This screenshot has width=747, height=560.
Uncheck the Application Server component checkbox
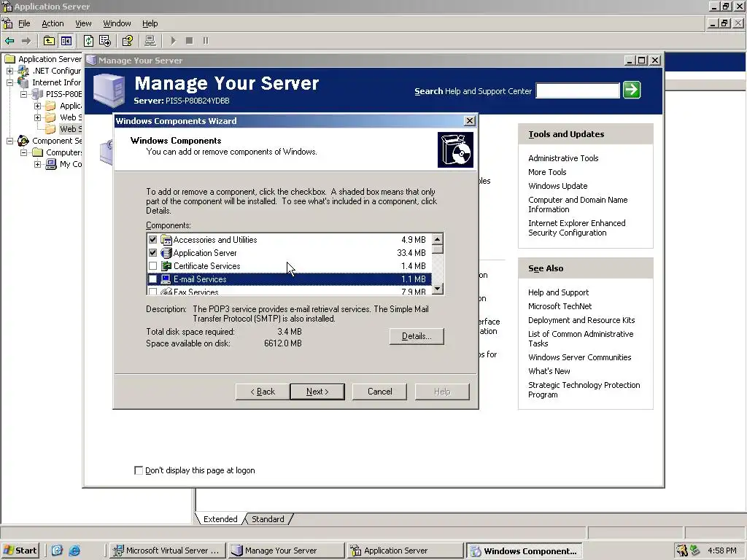[153, 253]
